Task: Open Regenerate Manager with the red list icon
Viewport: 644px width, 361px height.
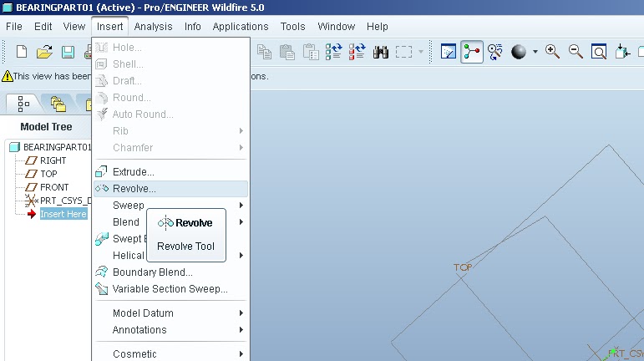Action: (357, 52)
